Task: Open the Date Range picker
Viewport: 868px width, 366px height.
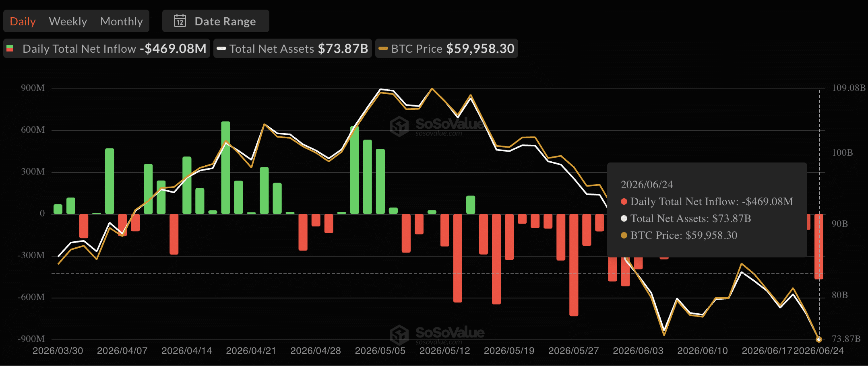Action: pos(215,21)
